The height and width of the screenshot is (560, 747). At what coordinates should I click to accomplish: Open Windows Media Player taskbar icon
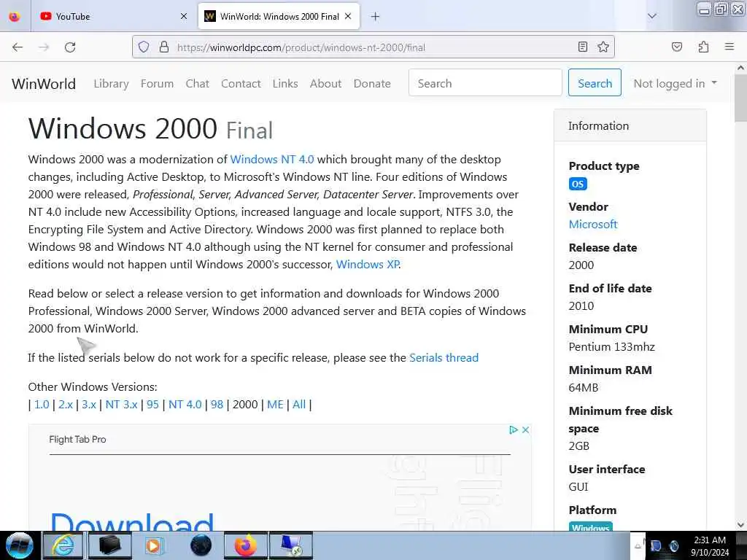click(153, 545)
